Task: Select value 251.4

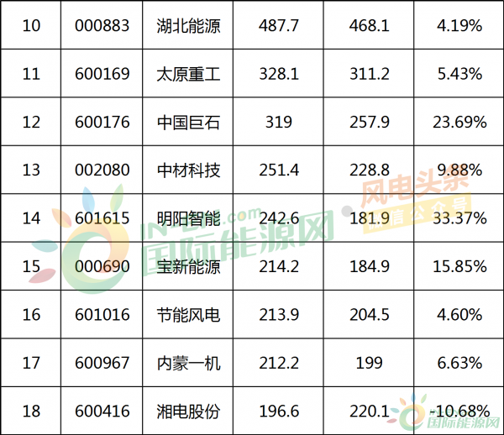Action: [279, 170]
